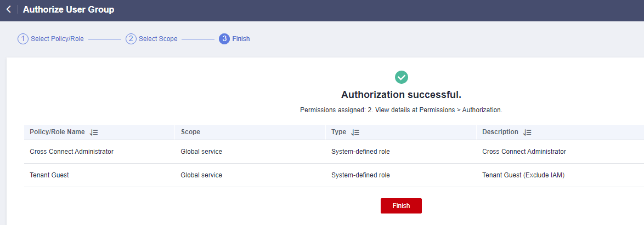Click the Scope column header
644x225 pixels.
pyautogui.click(x=190, y=132)
